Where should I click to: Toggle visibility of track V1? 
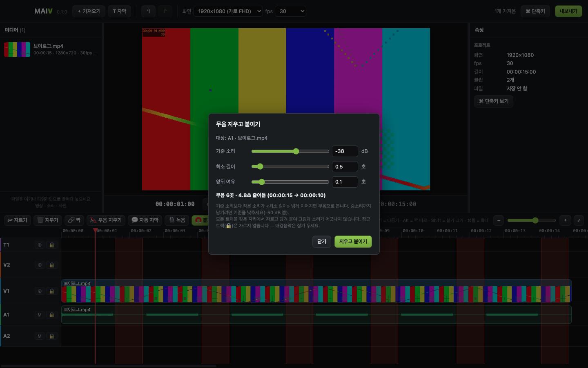point(40,291)
